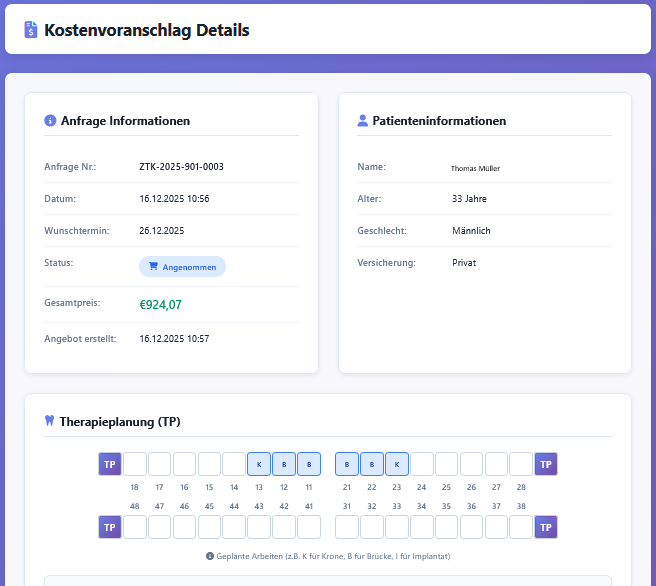
Task: Select the K crown box for tooth 23
Action: tap(397, 464)
